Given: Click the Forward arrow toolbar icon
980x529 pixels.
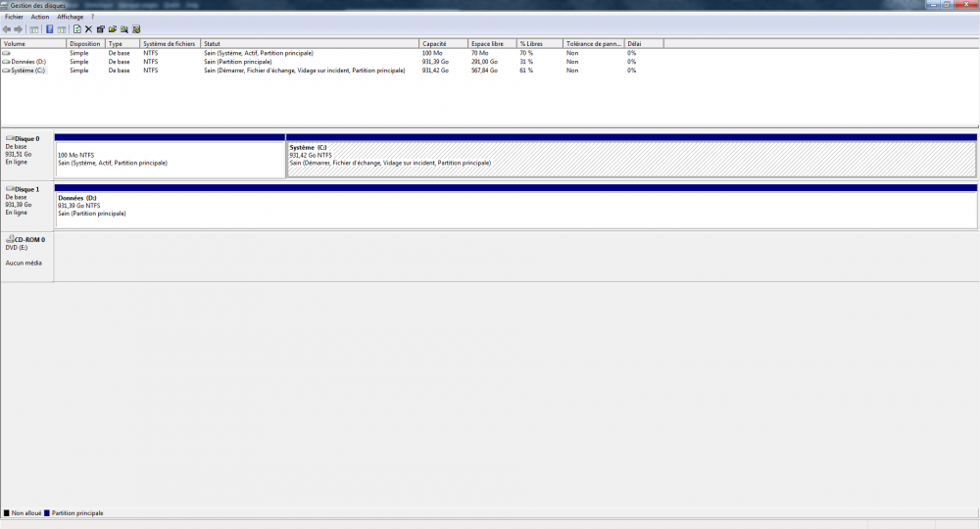Looking at the screenshot, I should (18, 29).
